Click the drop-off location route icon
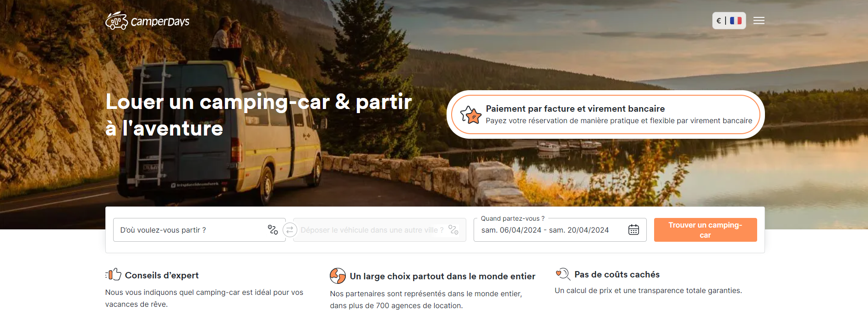The height and width of the screenshot is (326, 868). 453,230
